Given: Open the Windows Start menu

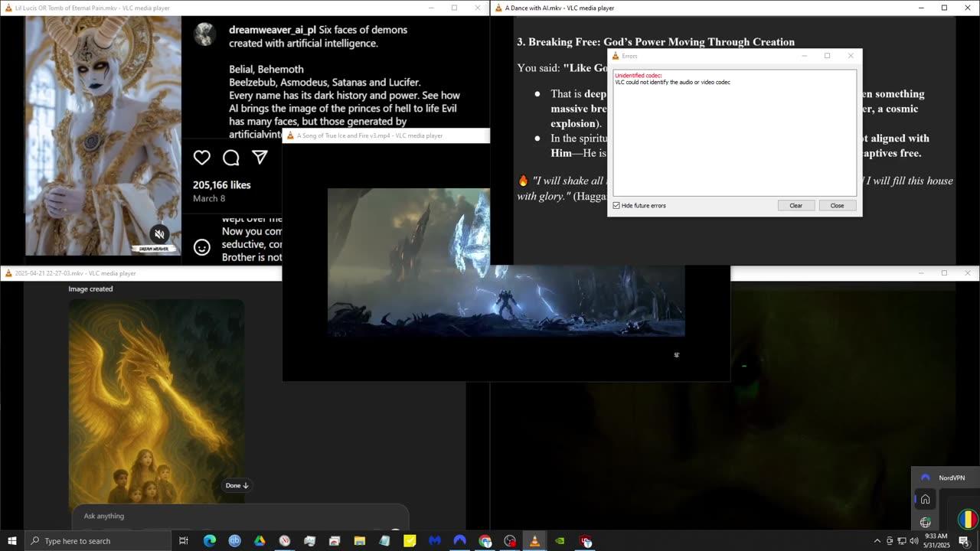Looking at the screenshot, I should (12, 541).
